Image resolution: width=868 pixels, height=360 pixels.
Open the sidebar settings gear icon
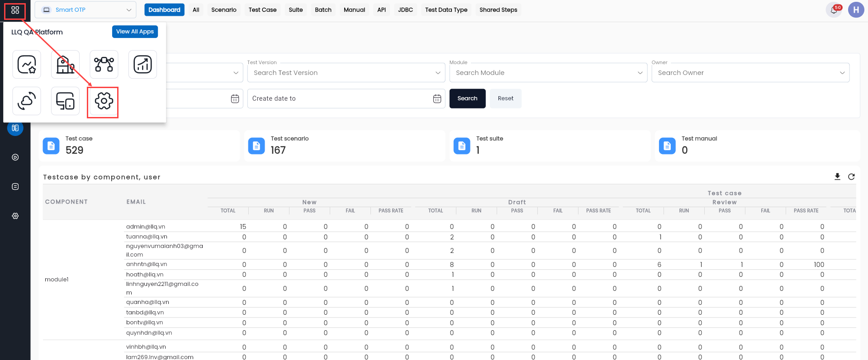pyautogui.click(x=15, y=216)
